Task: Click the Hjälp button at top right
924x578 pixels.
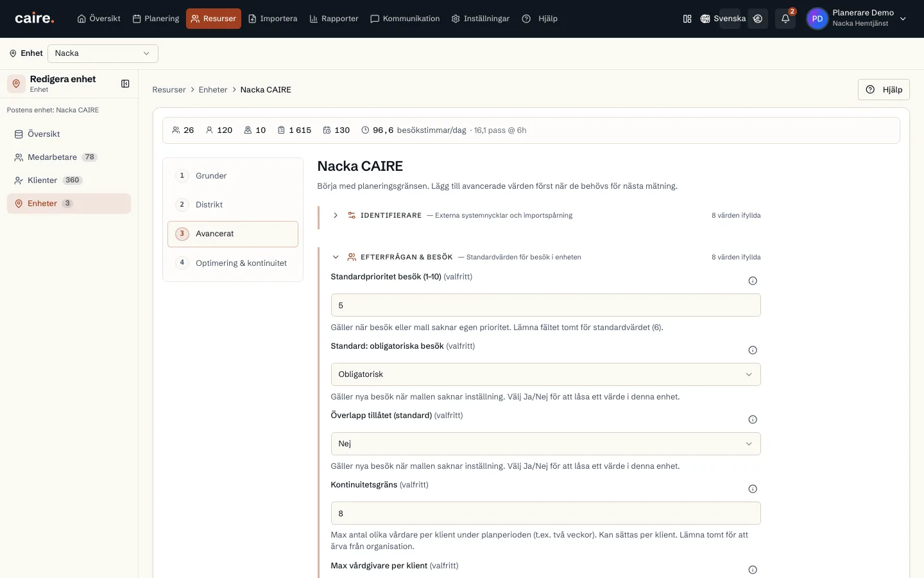Action: 884,90
